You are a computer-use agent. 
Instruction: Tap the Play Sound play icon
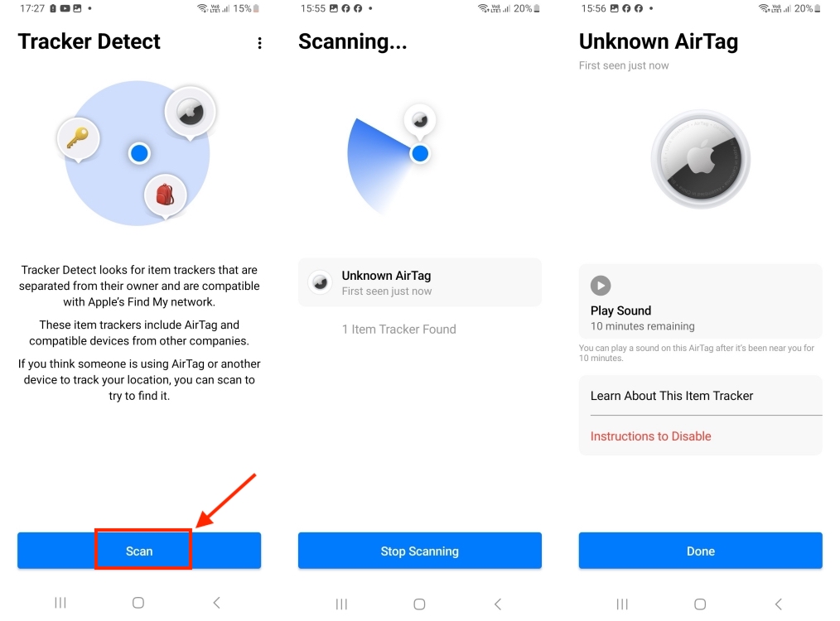600,285
